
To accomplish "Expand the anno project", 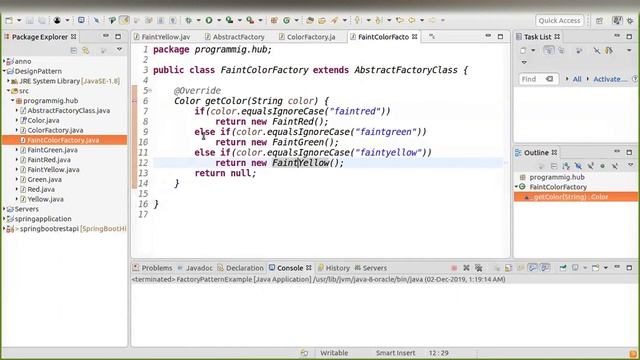I will click(x=4, y=61).
